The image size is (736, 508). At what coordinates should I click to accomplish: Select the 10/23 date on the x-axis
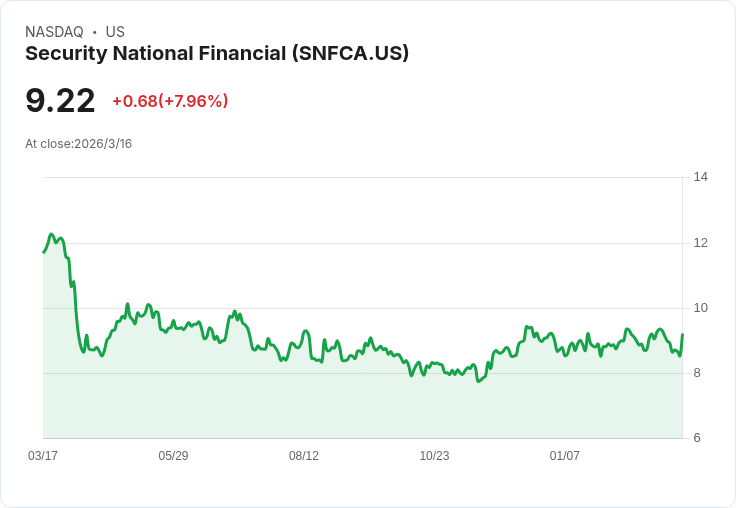(434, 456)
